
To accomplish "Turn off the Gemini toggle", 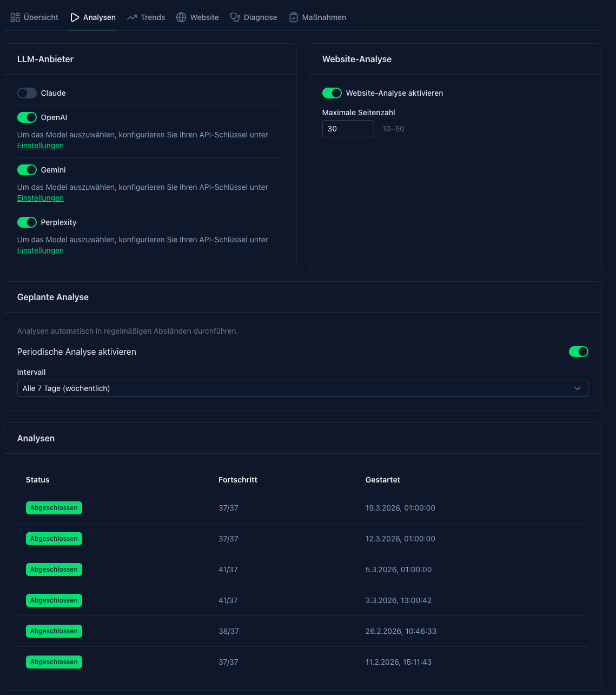I will tap(27, 170).
